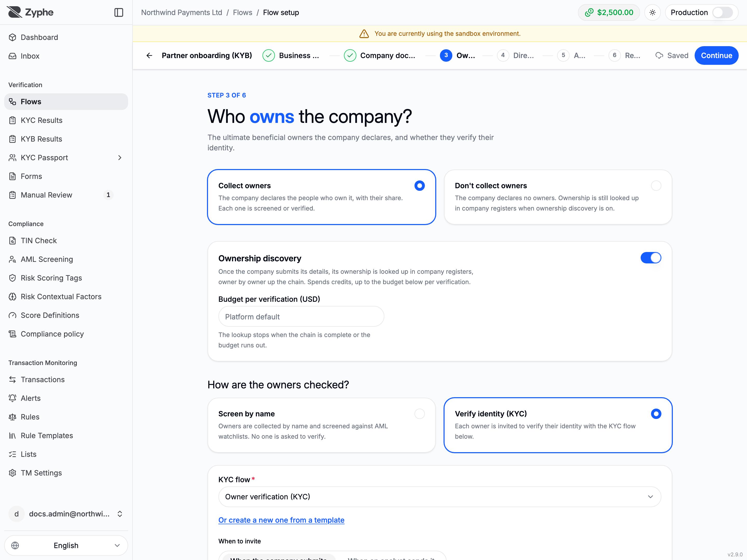This screenshot has height=560, width=747.
Task: Toggle the light theme sun icon
Action: [x=652, y=12]
